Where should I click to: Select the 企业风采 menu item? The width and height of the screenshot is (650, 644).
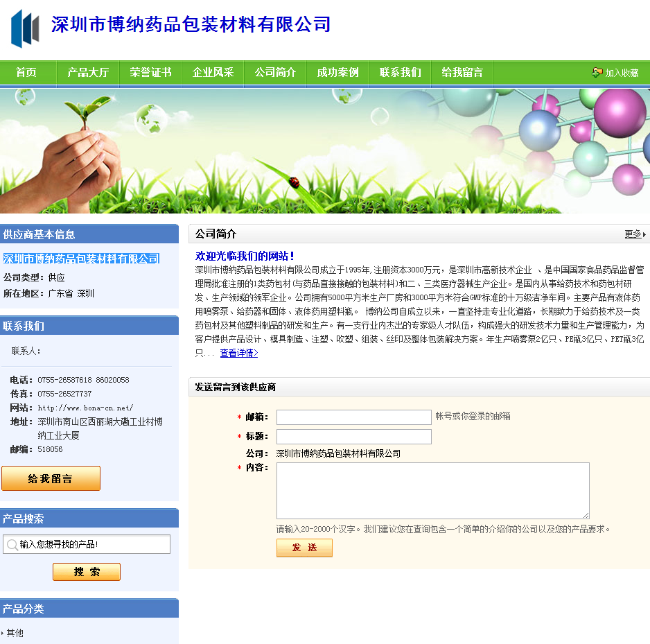[213, 73]
